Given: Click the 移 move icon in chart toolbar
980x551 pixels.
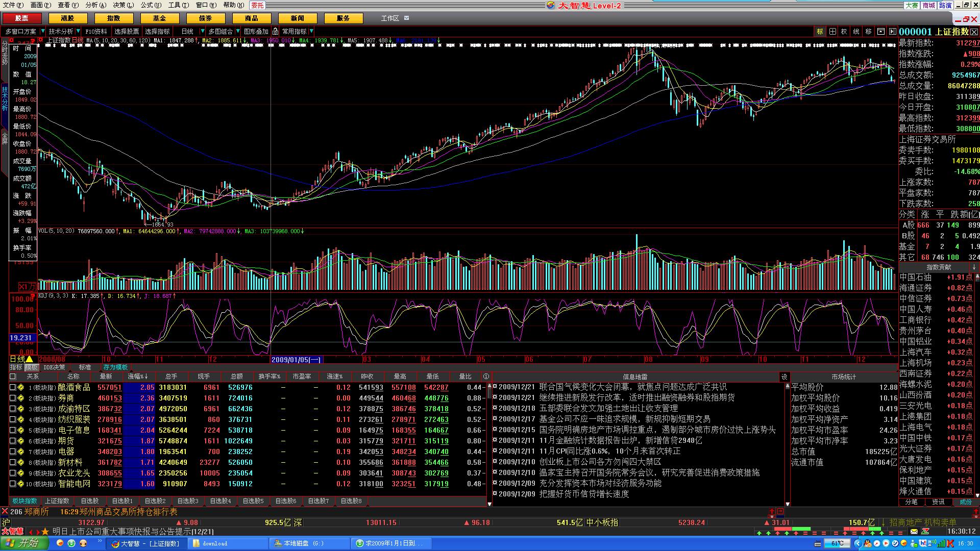Looking at the screenshot, I should tap(869, 32).
